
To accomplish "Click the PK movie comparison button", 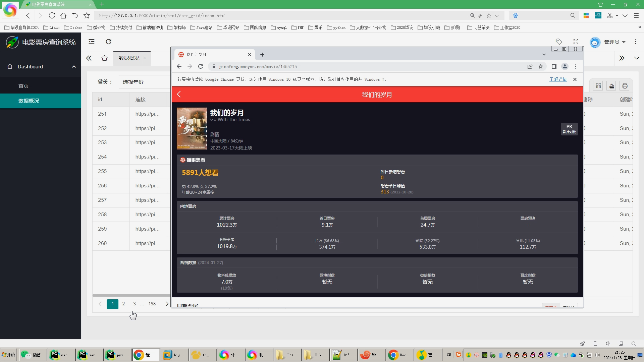I will [x=569, y=129].
